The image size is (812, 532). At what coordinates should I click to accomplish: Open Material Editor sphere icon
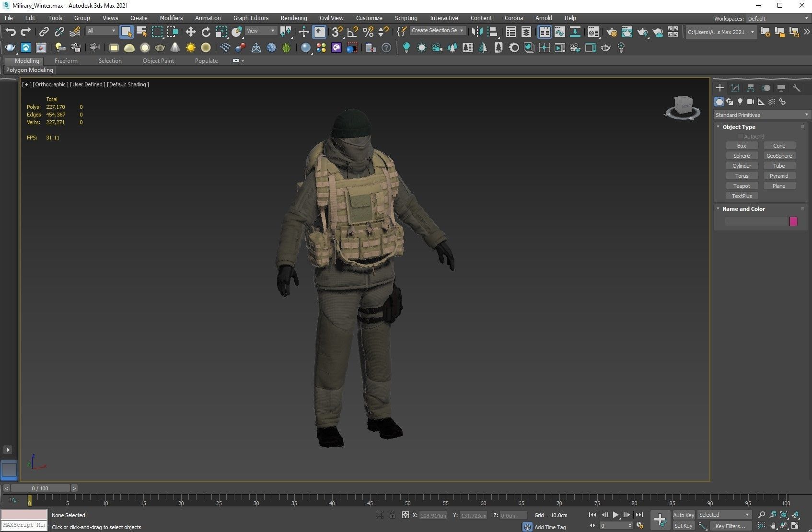point(593,32)
